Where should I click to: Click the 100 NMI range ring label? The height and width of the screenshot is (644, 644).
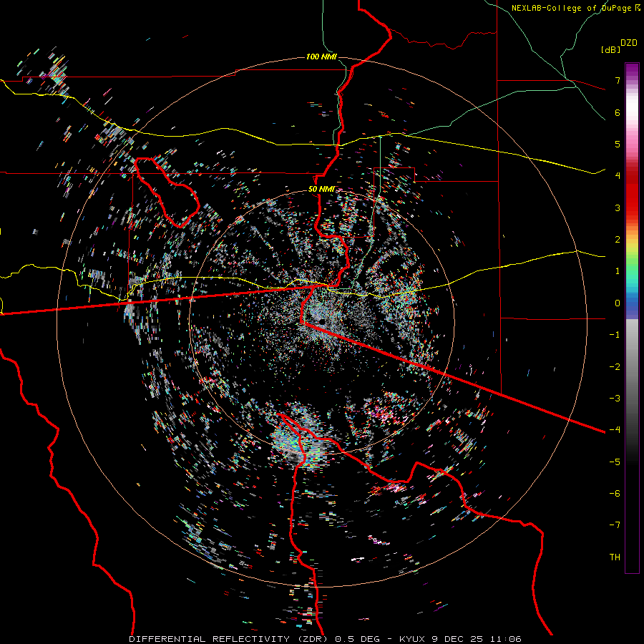click(321, 57)
